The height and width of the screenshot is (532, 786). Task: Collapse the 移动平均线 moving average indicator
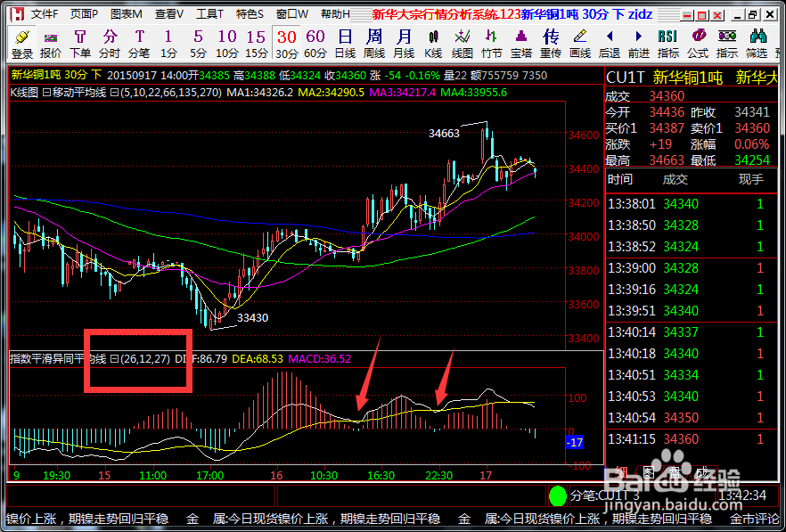pos(113,93)
